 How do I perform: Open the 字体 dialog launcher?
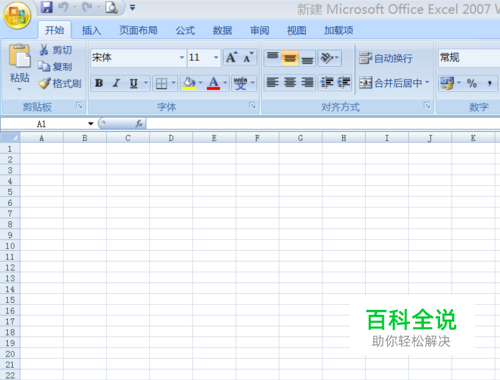point(253,106)
